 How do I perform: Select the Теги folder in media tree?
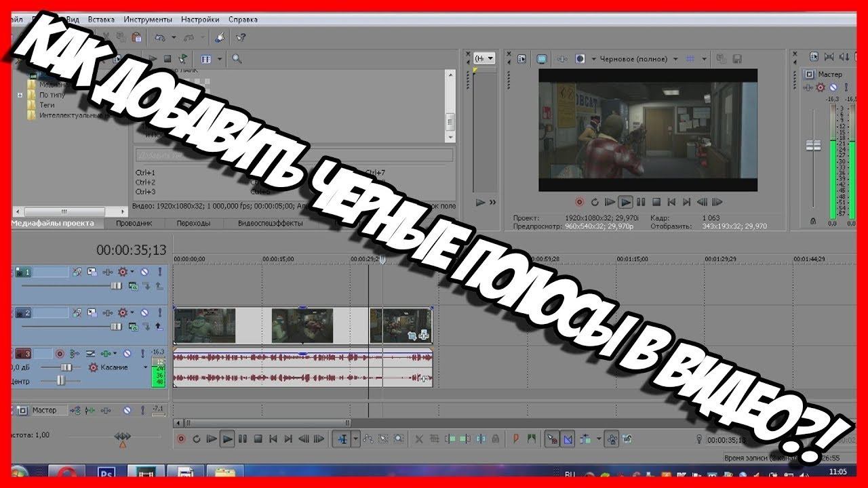pyautogui.click(x=47, y=105)
